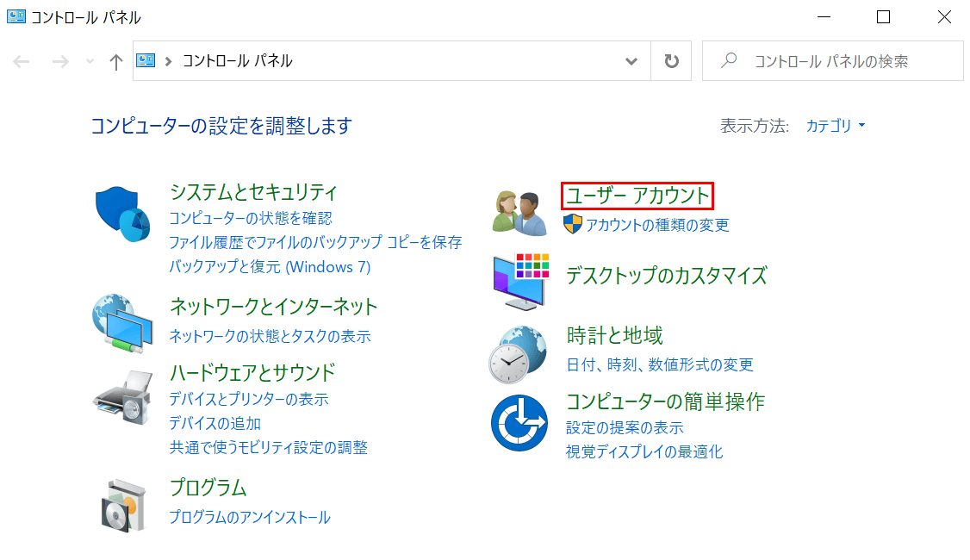
Task: Click the Ease of Access icon
Action: (519, 423)
